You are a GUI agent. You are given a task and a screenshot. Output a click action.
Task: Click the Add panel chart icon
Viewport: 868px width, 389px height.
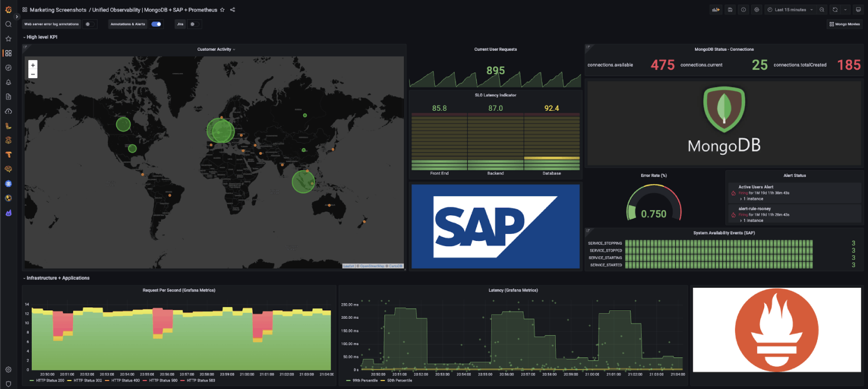click(715, 10)
